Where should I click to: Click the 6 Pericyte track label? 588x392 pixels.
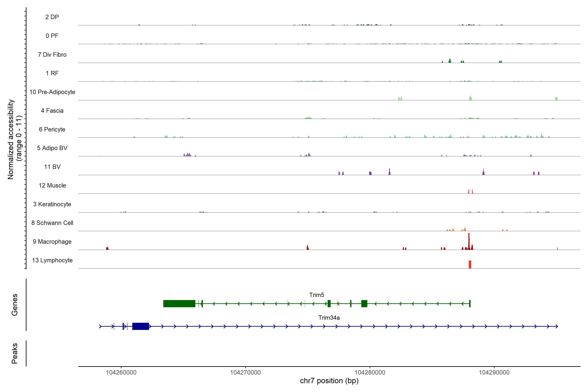pyautogui.click(x=52, y=129)
